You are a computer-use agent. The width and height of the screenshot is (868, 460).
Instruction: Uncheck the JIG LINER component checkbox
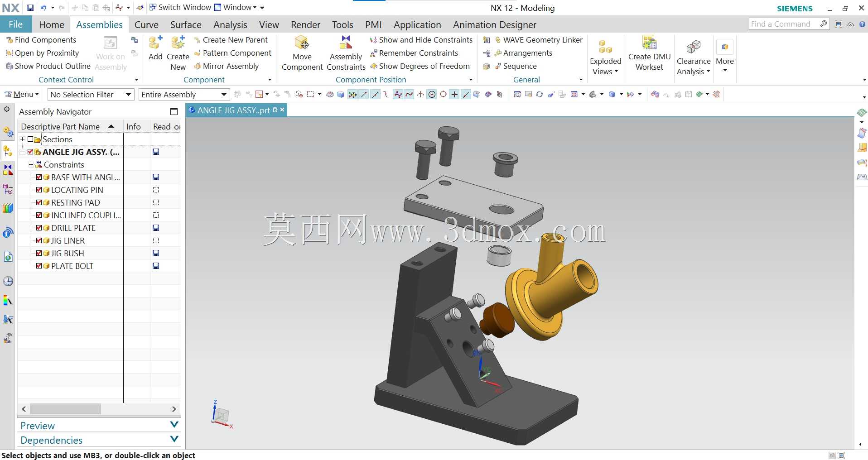(x=39, y=240)
